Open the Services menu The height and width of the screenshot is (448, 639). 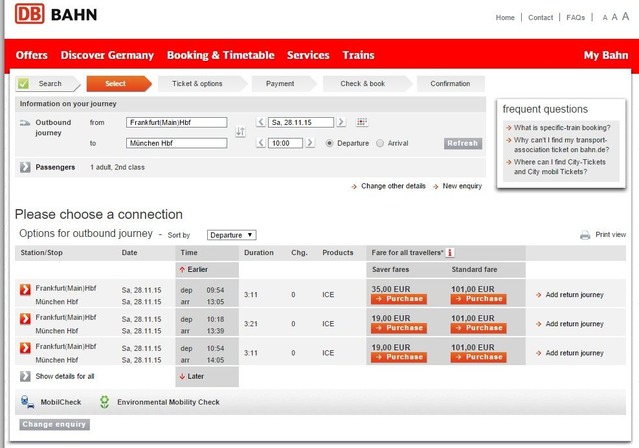tap(308, 55)
